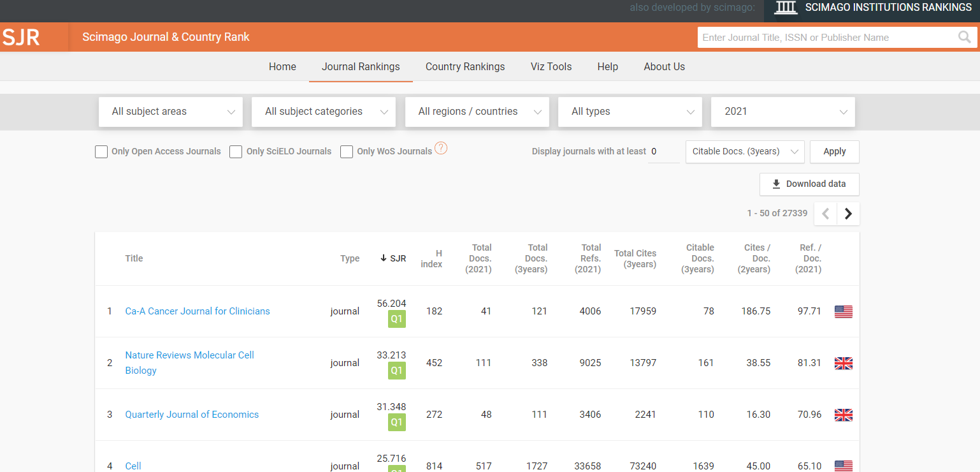Image resolution: width=980 pixels, height=472 pixels.
Task: Click the Apply button
Action: coord(835,152)
